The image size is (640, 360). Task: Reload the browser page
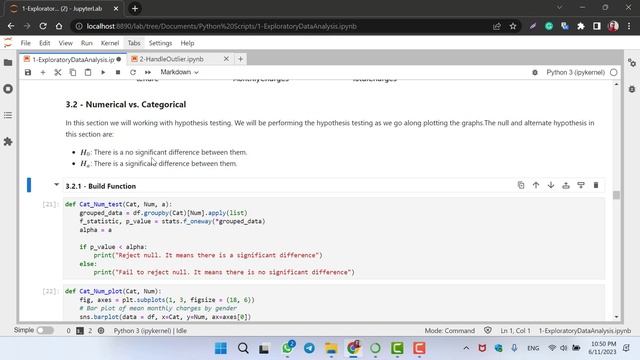[43, 26]
